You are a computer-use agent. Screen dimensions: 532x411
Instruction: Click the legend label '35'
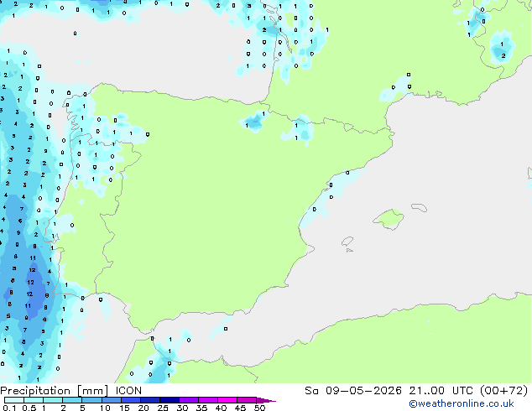[201, 408]
